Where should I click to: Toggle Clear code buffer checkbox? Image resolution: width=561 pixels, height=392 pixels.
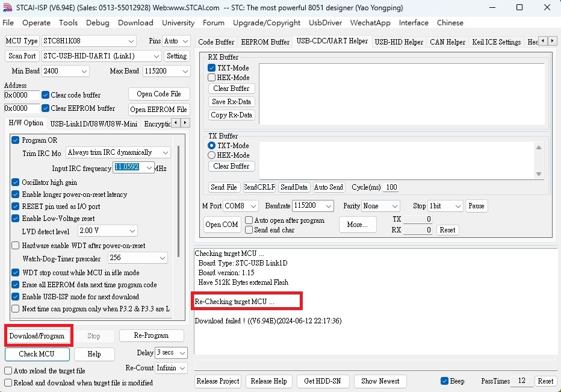pyautogui.click(x=45, y=95)
